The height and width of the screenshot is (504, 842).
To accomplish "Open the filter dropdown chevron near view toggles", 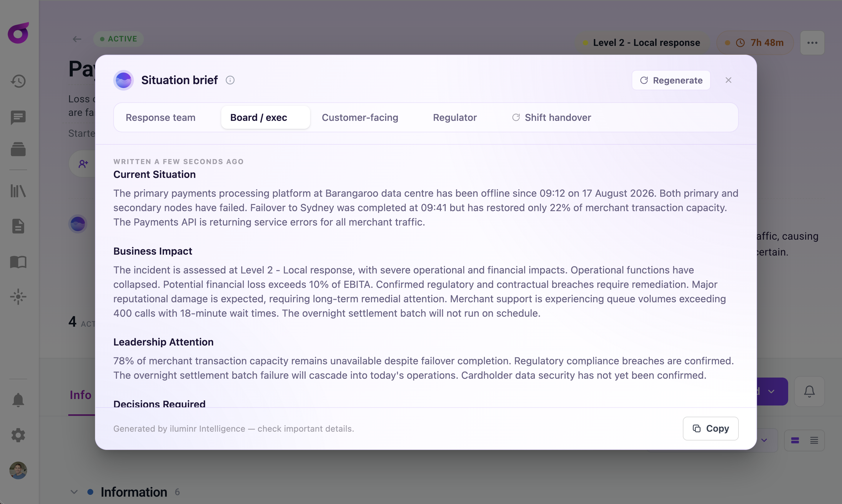I will (764, 440).
